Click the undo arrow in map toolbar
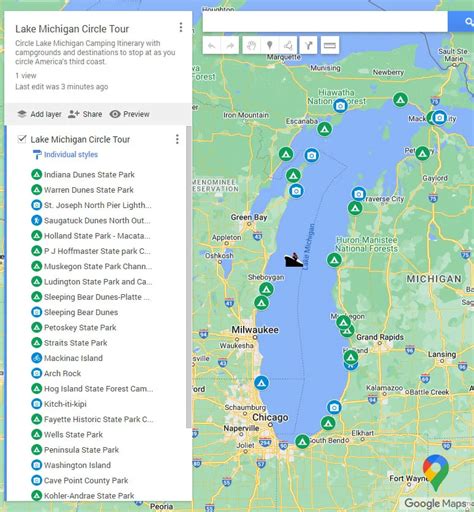Image resolution: width=474 pixels, height=512 pixels. (211, 45)
